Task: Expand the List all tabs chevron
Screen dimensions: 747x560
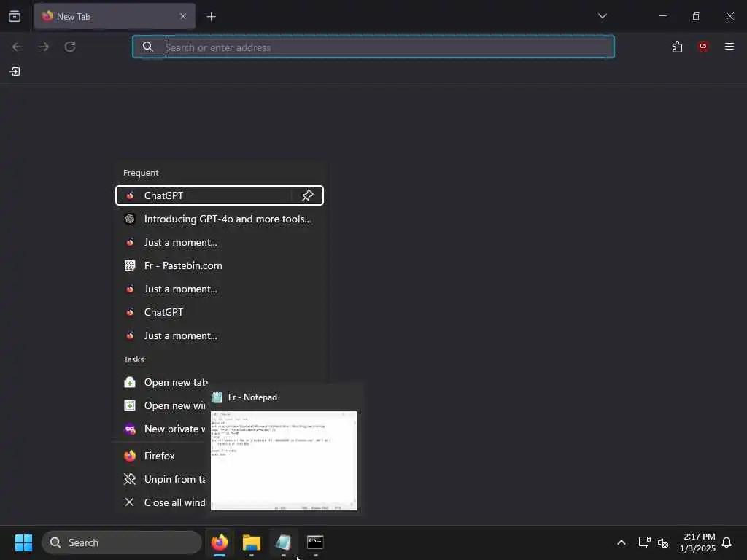Action: 602,16
